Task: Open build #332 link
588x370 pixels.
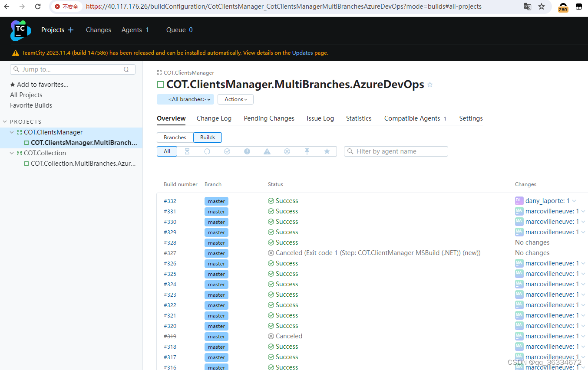Action: 170,201
